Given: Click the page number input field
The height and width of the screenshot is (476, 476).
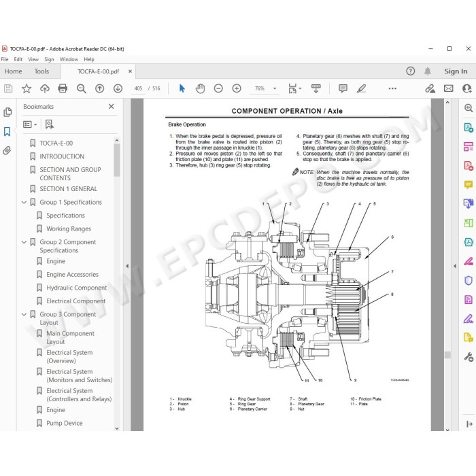Looking at the screenshot, I should (x=138, y=88).
